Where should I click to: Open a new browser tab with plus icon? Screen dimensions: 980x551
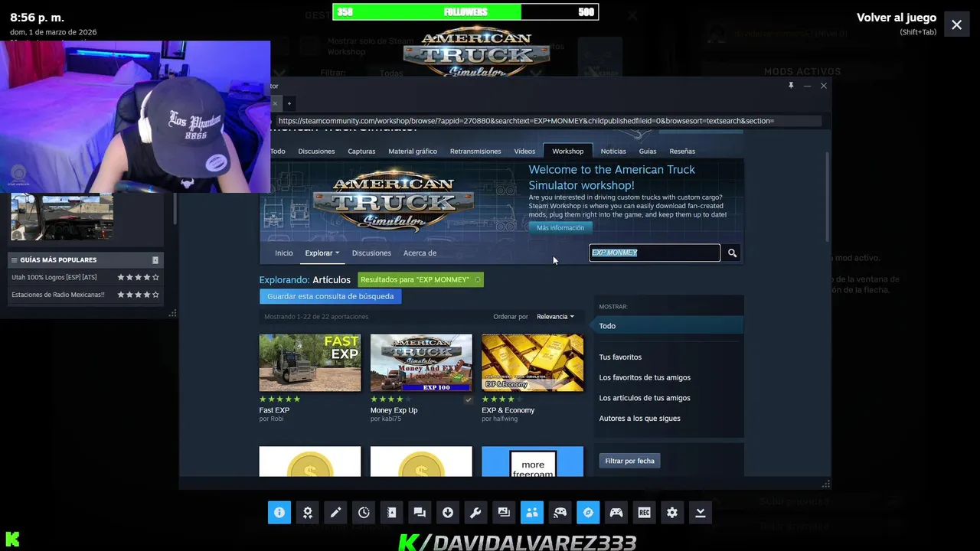[x=289, y=103]
